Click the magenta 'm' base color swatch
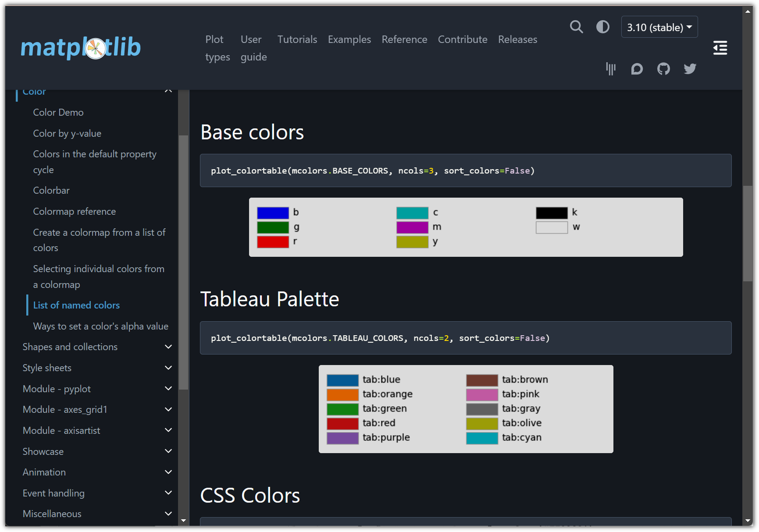Image resolution: width=759 pixels, height=532 pixels. [x=412, y=227]
